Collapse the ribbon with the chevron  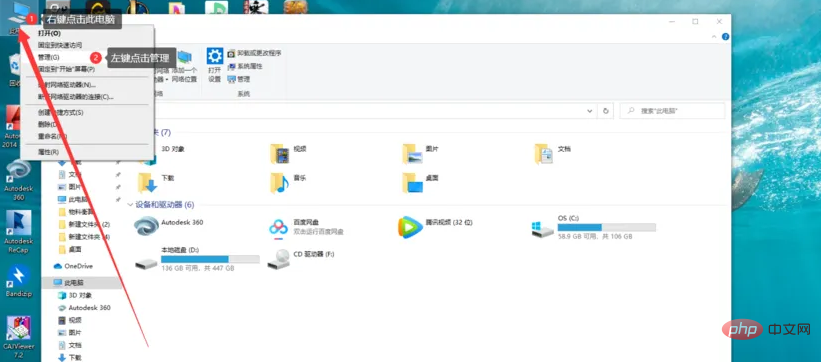point(714,37)
